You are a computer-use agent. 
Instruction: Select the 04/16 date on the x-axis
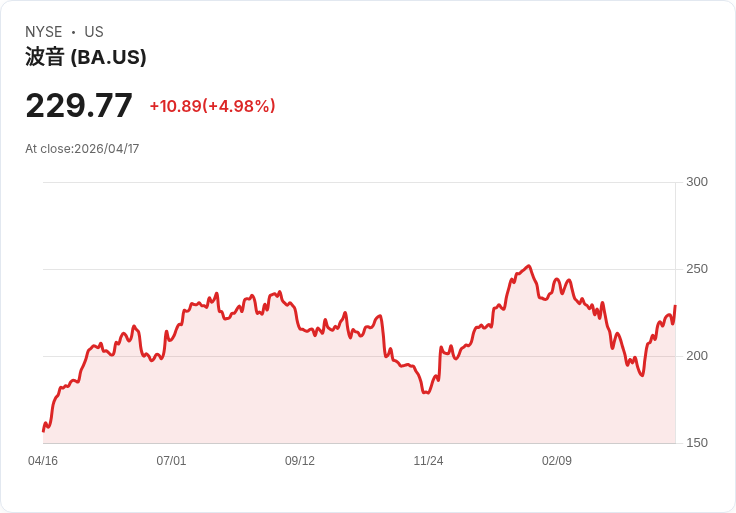(x=43, y=461)
